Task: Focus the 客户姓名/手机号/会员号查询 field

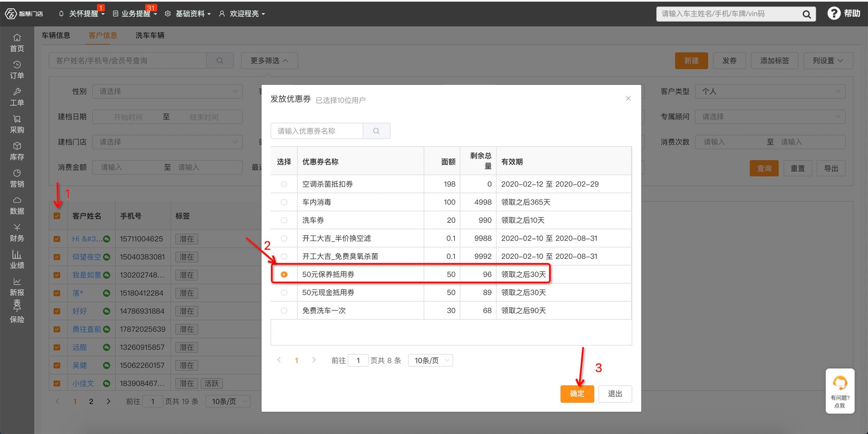Action: click(x=128, y=61)
